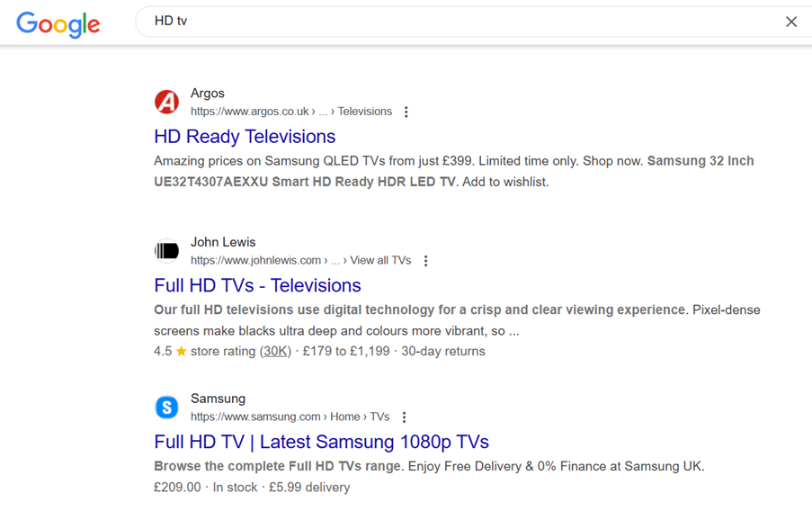
Task: Expand the truncated breadcrumb in the Argos URL
Action: coord(322,112)
